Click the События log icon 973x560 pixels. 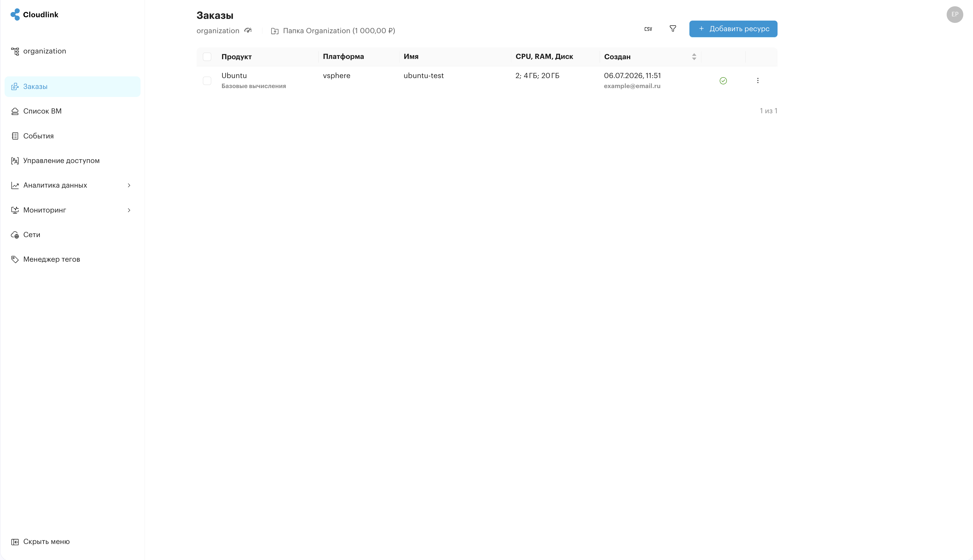click(x=15, y=136)
